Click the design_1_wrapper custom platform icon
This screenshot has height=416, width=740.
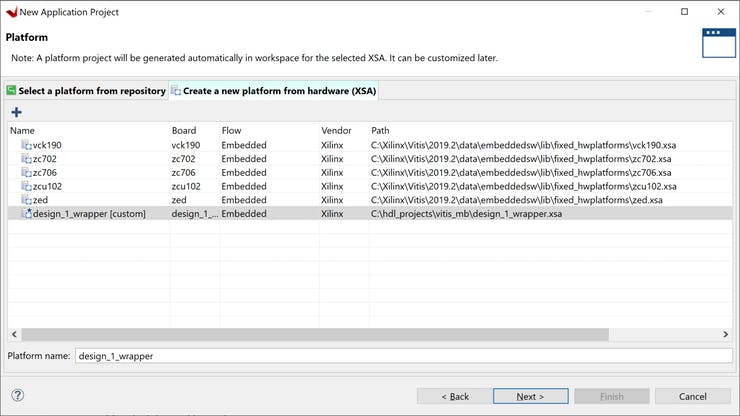point(27,214)
